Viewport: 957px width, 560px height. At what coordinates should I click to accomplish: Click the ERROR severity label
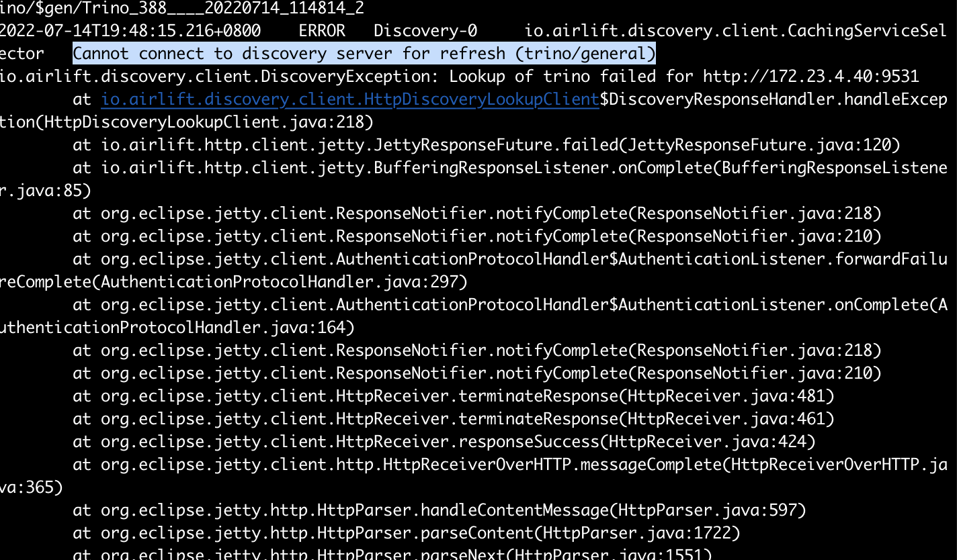[x=323, y=30]
